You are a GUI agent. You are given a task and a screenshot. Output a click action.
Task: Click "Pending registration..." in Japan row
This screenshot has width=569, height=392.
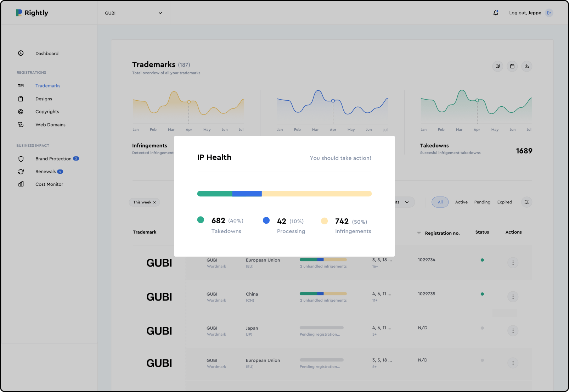320,334
